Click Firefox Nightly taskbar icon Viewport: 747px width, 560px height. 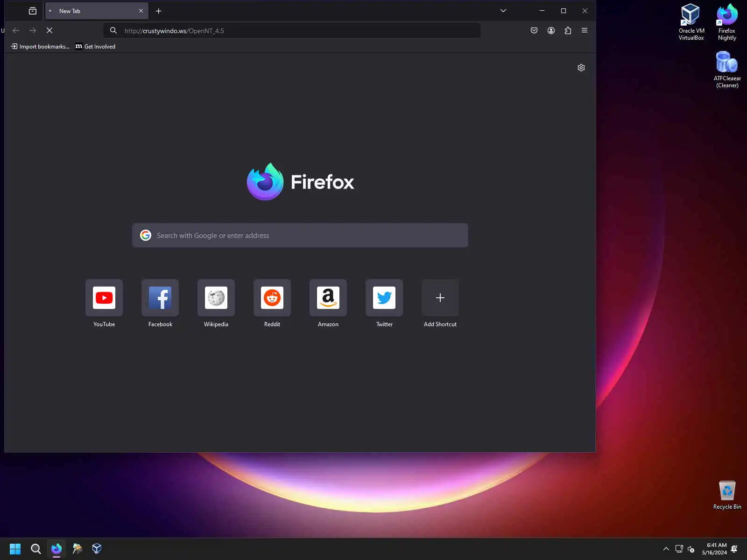[x=56, y=549]
